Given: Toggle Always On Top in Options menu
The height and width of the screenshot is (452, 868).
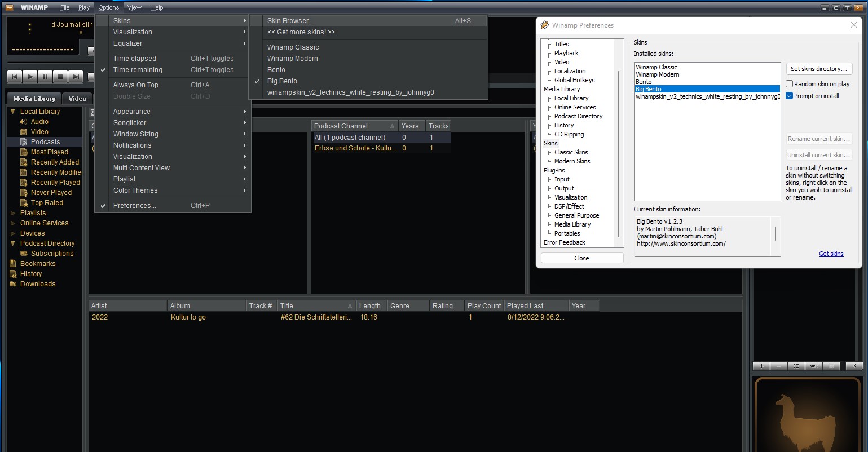Looking at the screenshot, I should point(173,85).
